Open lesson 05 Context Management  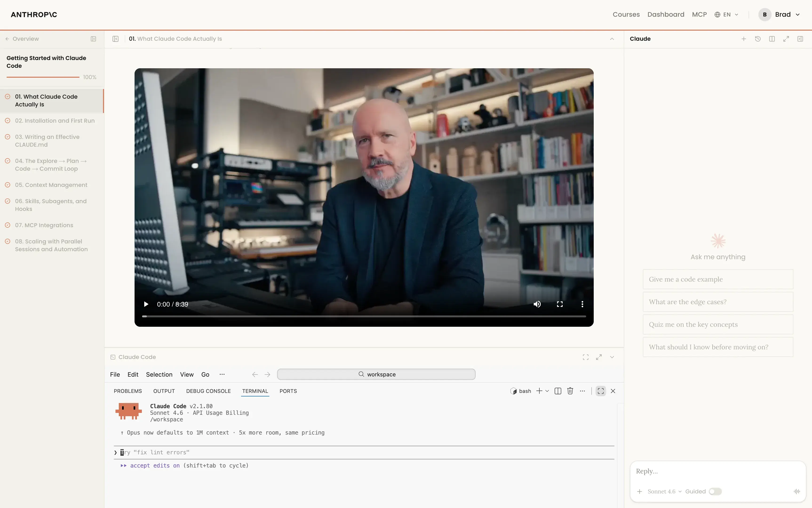[x=52, y=185]
